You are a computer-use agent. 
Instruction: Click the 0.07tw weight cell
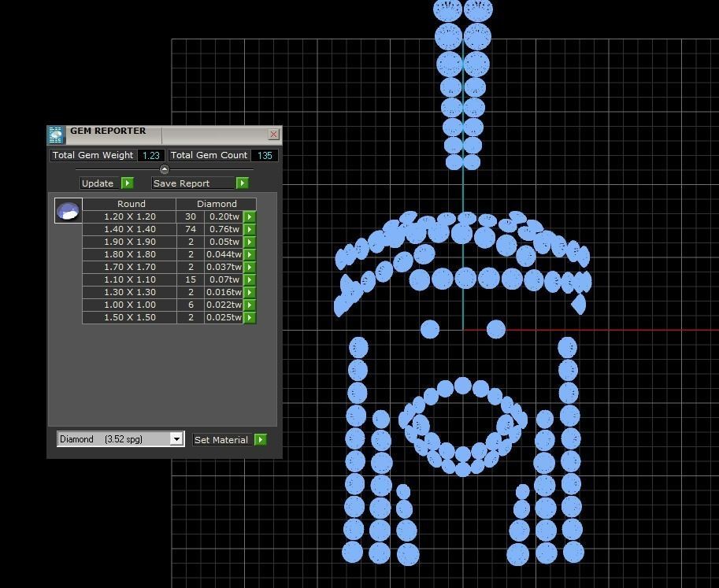(224, 279)
